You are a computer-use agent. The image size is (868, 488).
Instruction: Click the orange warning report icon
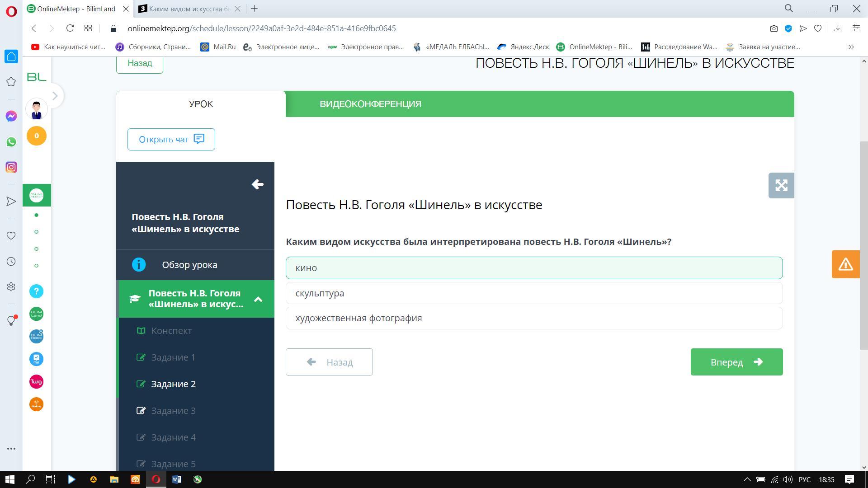(845, 264)
